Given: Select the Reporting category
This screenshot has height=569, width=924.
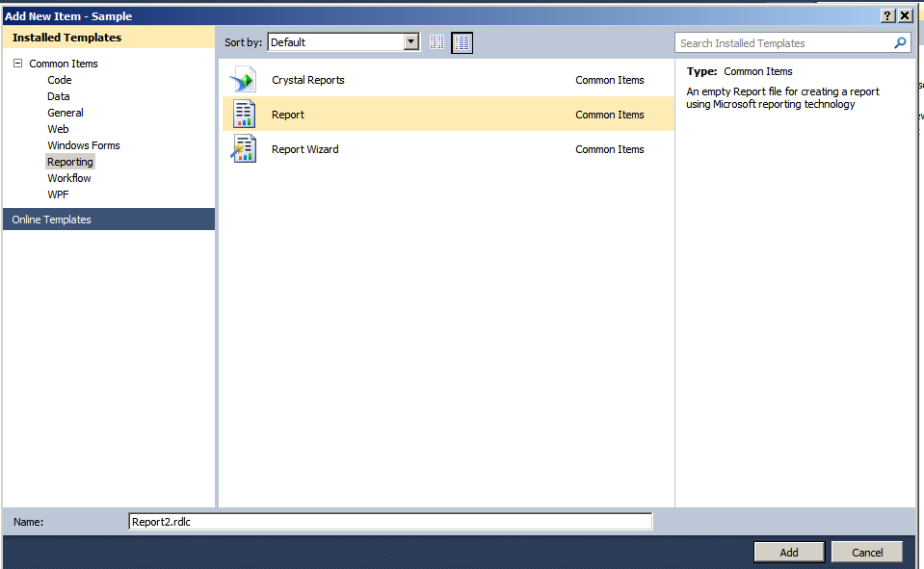Looking at the screenshot, I should click(x=70, y=162).
